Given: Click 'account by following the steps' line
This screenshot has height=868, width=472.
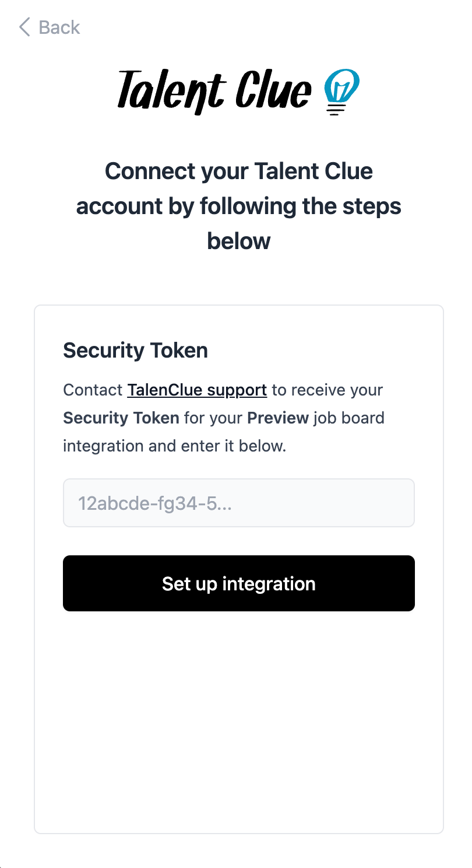Looking at the screenshot, I should (x=238, y=206).
